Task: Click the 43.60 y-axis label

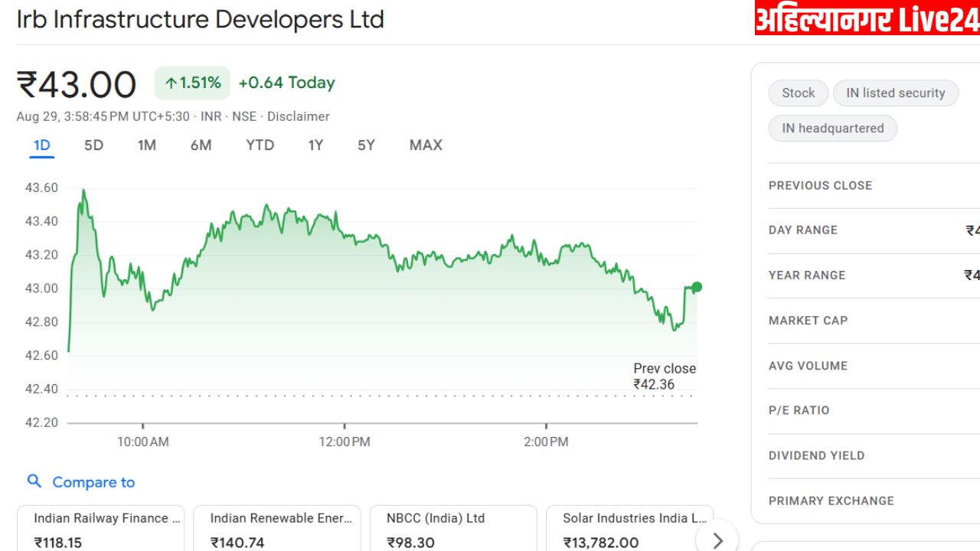Action: point(41,187)
